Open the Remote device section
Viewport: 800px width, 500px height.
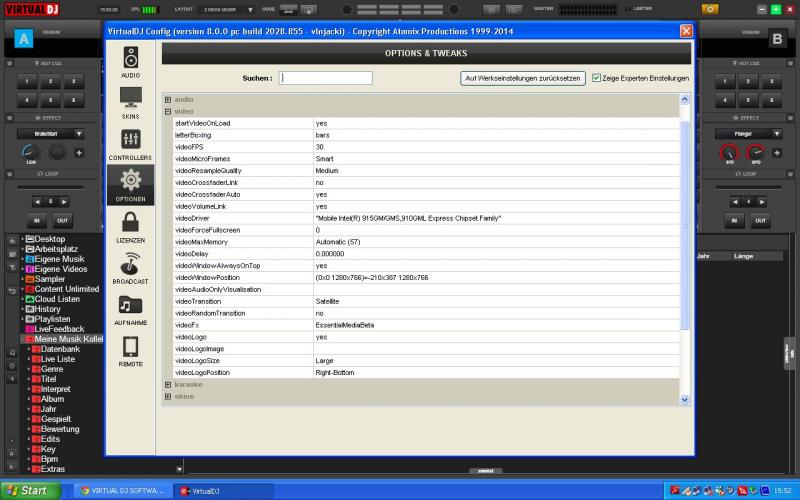click(130, 351)
